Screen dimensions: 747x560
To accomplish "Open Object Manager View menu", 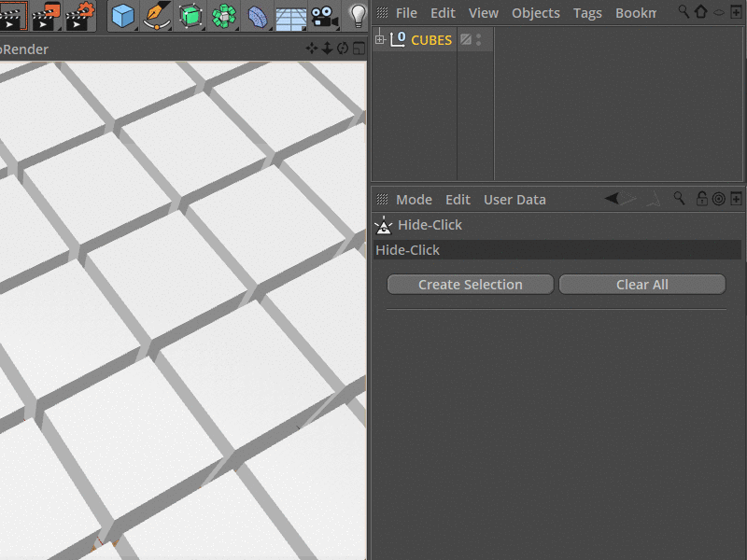I will (484, 13).
